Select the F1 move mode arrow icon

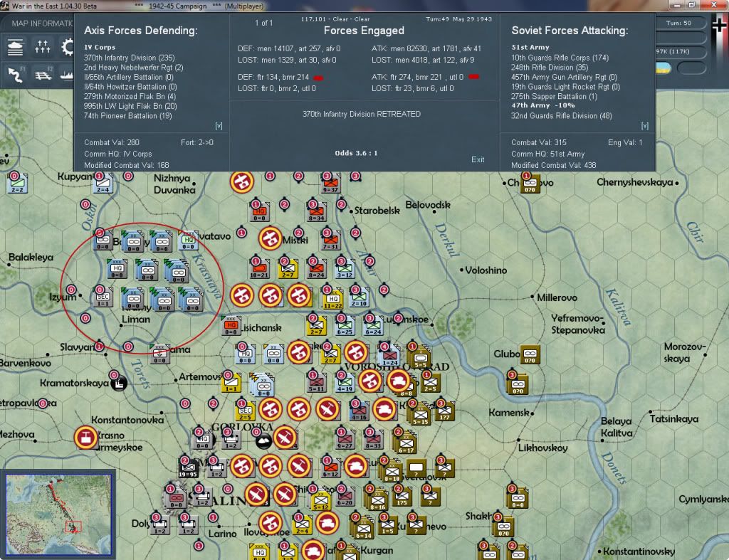tap(16, 74)
